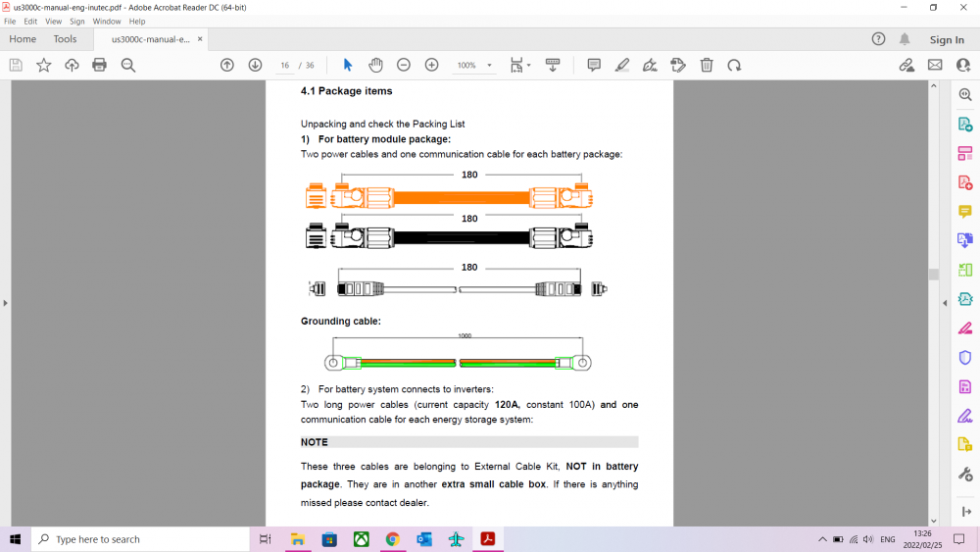Expand fit page options arrow

[x=529, y=65]
